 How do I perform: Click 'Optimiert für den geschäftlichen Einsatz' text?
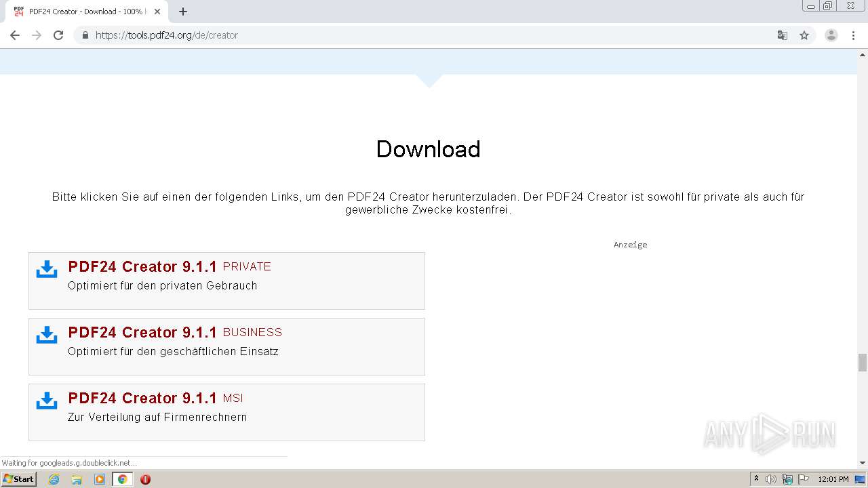[x=173, y=352]
